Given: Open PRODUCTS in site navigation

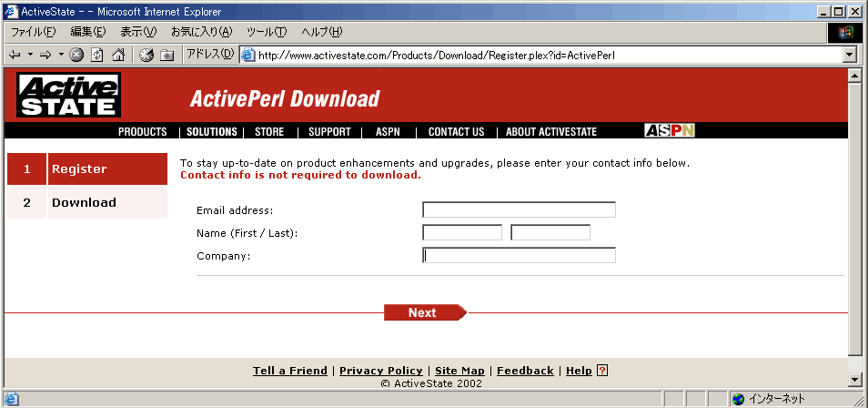Looking at the screenshot, I should (142, 132).
